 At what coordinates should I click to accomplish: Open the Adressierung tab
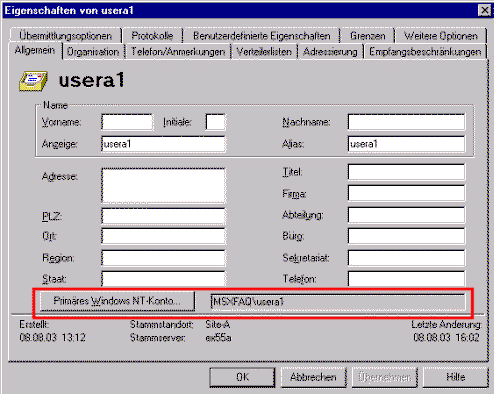(330, 52)
